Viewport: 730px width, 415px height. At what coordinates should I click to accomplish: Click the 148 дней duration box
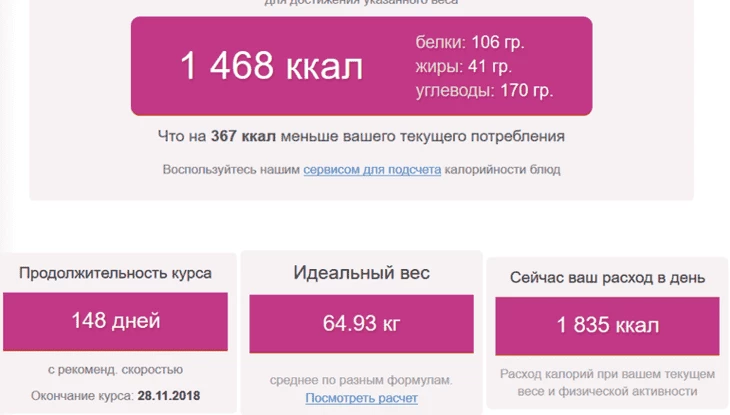[x=115, y=321]
